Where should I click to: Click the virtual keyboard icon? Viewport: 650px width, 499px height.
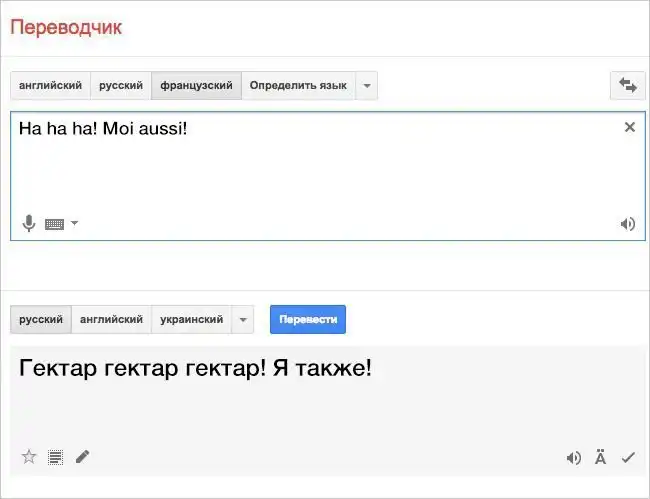(54, 224)
